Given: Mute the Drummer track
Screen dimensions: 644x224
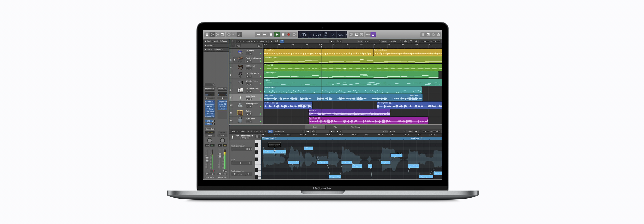Looking at the screenshot, I should pos(247,54).
